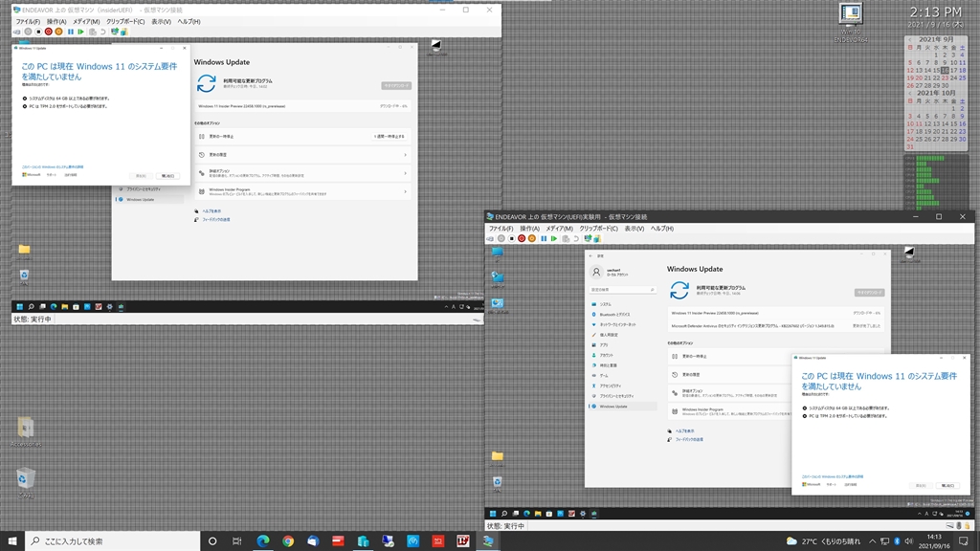Select Windows Update in UEFI実験用 settings sidebar

pos(622,406)
